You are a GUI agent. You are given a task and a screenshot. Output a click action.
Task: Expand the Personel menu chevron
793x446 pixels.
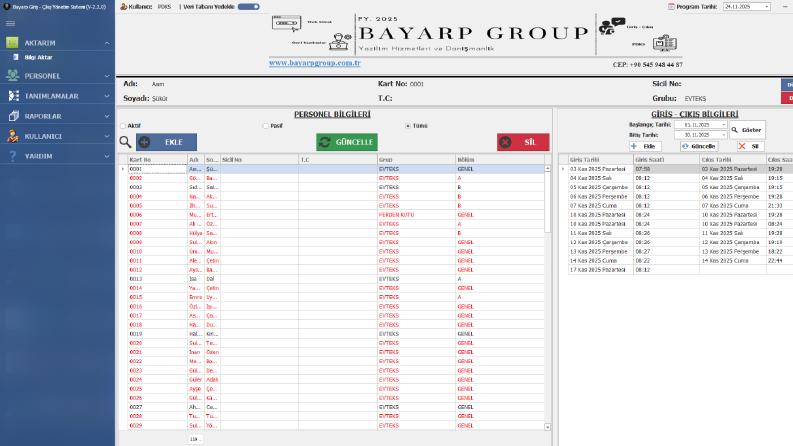107,76
